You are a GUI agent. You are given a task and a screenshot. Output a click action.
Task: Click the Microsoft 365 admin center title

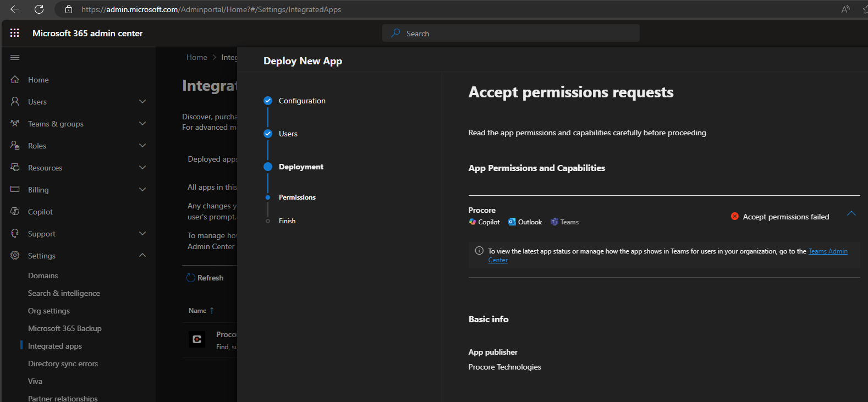point(87,33)
